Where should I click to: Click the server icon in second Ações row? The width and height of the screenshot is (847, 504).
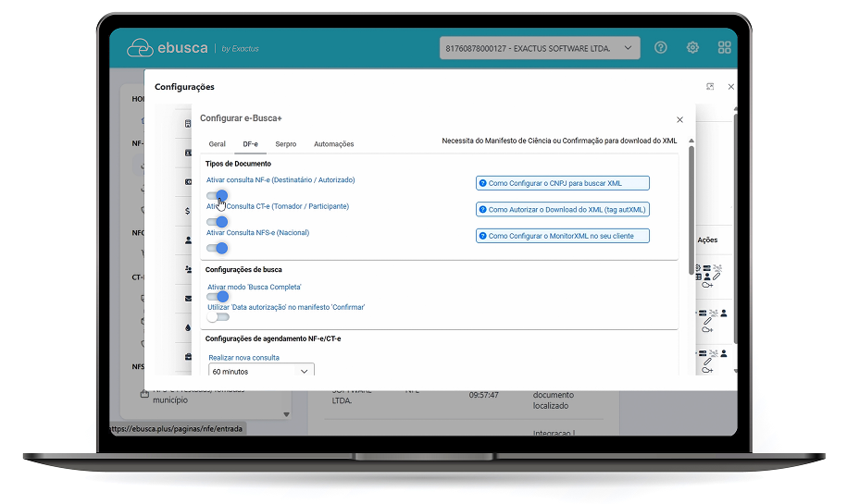click(x=703, y=313)
